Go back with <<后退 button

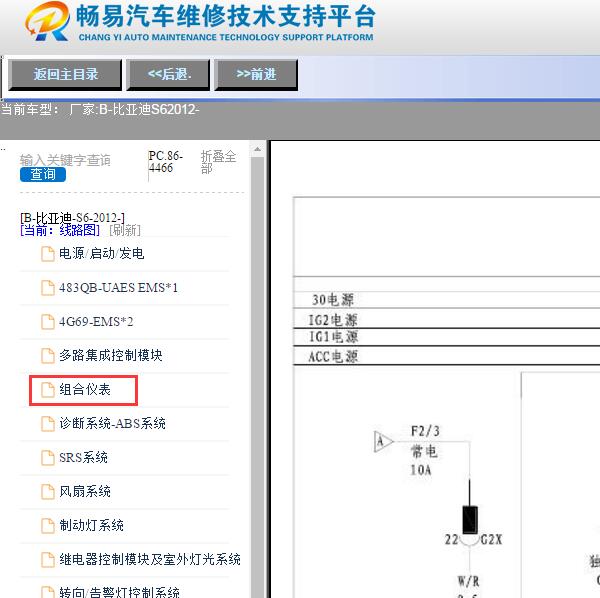[168, 75]
